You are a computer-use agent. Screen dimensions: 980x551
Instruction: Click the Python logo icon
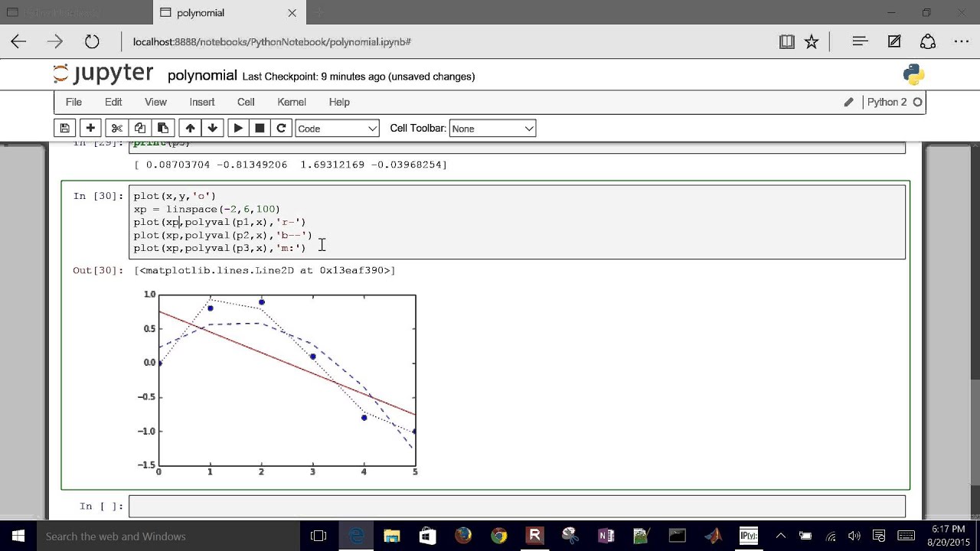point(913,74)
